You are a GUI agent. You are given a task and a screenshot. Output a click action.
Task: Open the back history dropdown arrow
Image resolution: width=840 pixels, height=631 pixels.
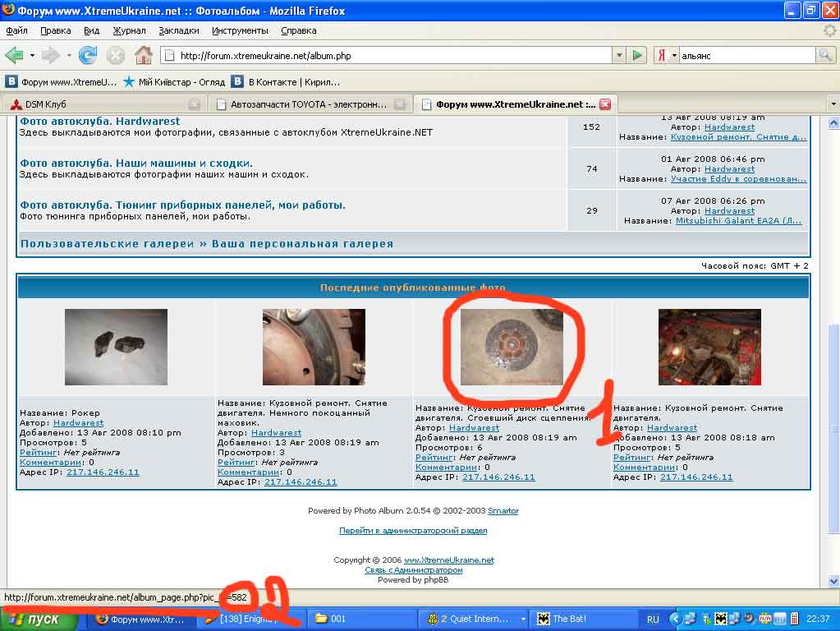tap(32, 55)
